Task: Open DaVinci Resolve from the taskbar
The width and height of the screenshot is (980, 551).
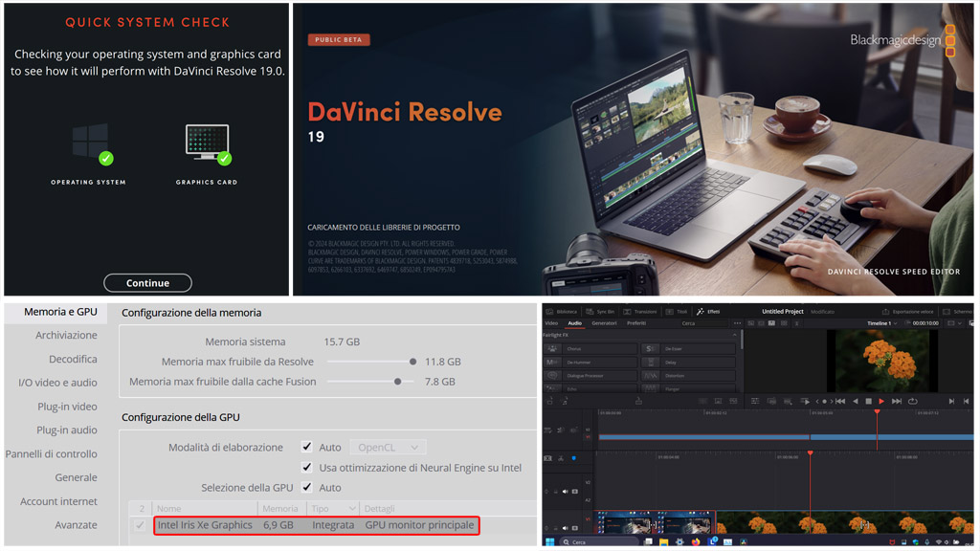Action: (x=744, y=541)
